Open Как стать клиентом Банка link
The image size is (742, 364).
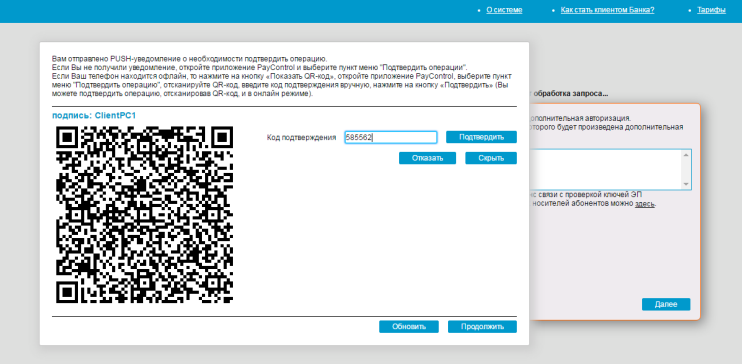(x=607, y=10)
